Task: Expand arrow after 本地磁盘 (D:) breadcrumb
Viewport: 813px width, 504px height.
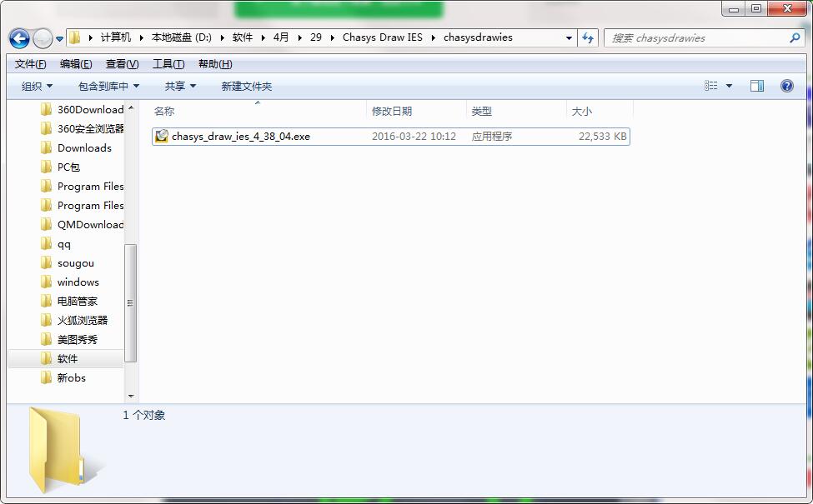Action: click(x=222, y=37)
